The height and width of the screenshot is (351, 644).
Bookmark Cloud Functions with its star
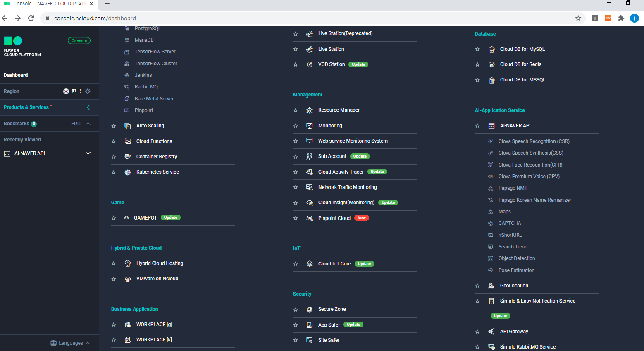click(114, 141)
